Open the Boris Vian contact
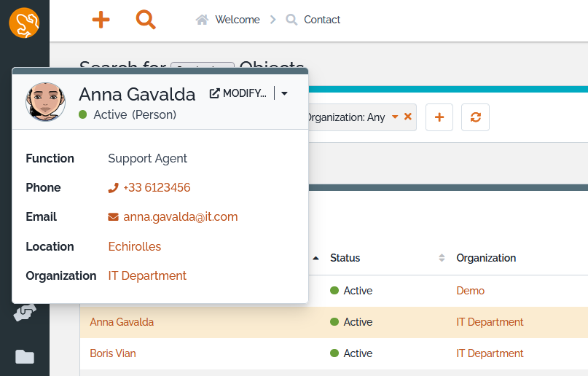This screenshot has width=588, height=376. 113,353
